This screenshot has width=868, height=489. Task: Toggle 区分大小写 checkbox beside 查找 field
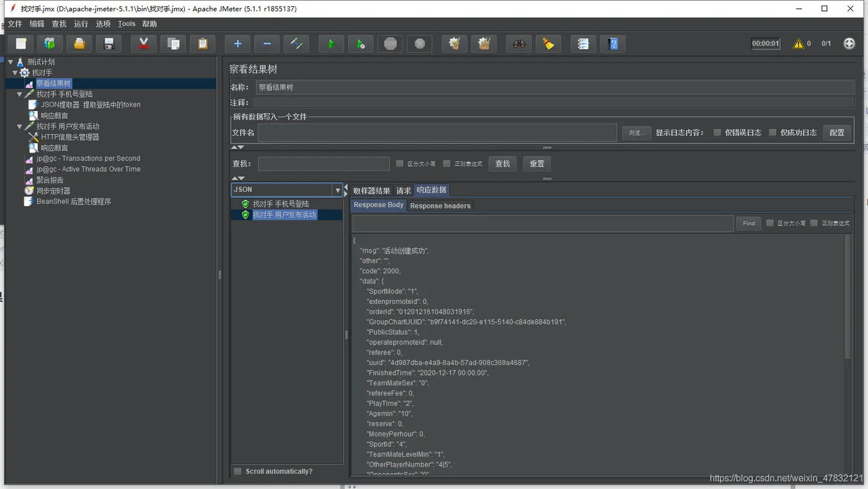click(400, 164)
